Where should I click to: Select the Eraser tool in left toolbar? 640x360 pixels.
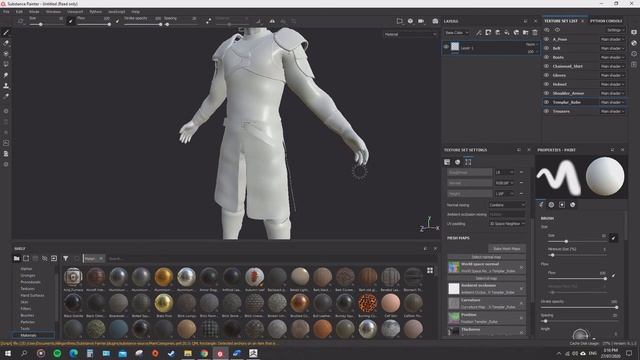[6, 43]
